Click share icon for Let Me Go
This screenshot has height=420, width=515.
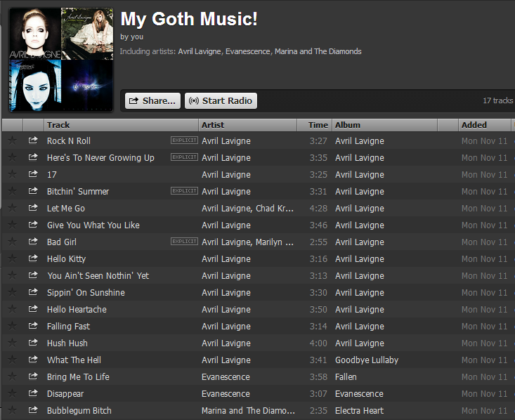[33, 207]
